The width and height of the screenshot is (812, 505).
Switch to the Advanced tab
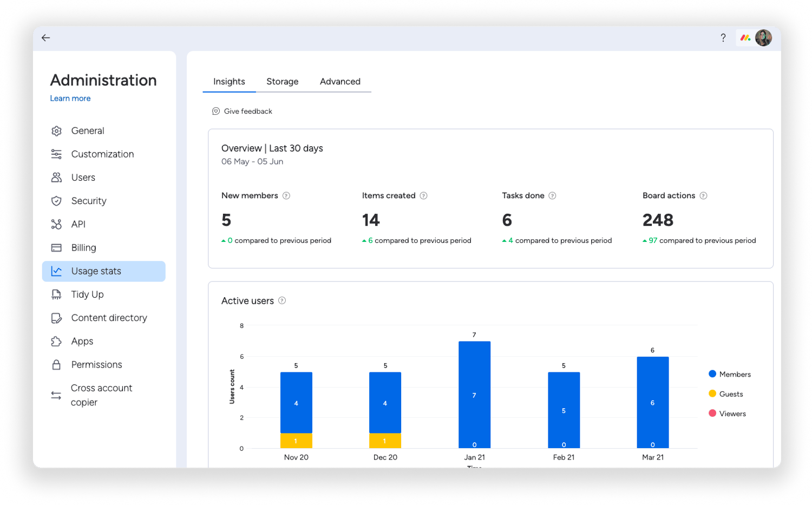pyautogui.click(x=340, y=82)
